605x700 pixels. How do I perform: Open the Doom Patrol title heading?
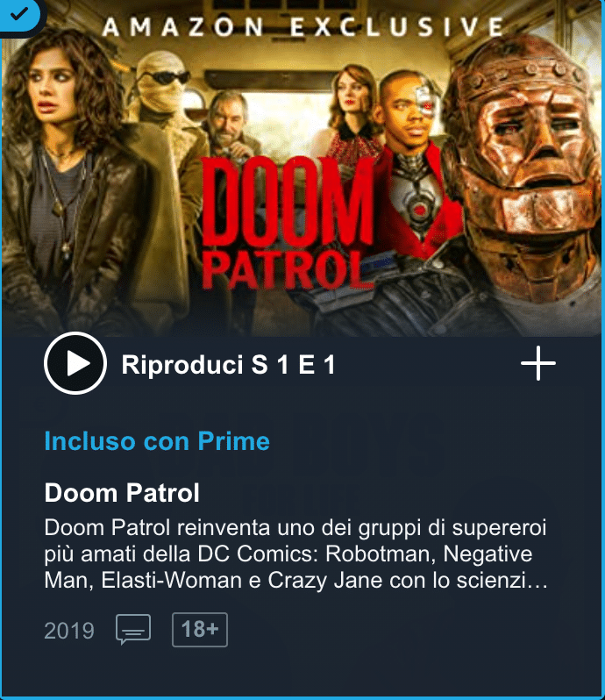(x=122, y=493)
